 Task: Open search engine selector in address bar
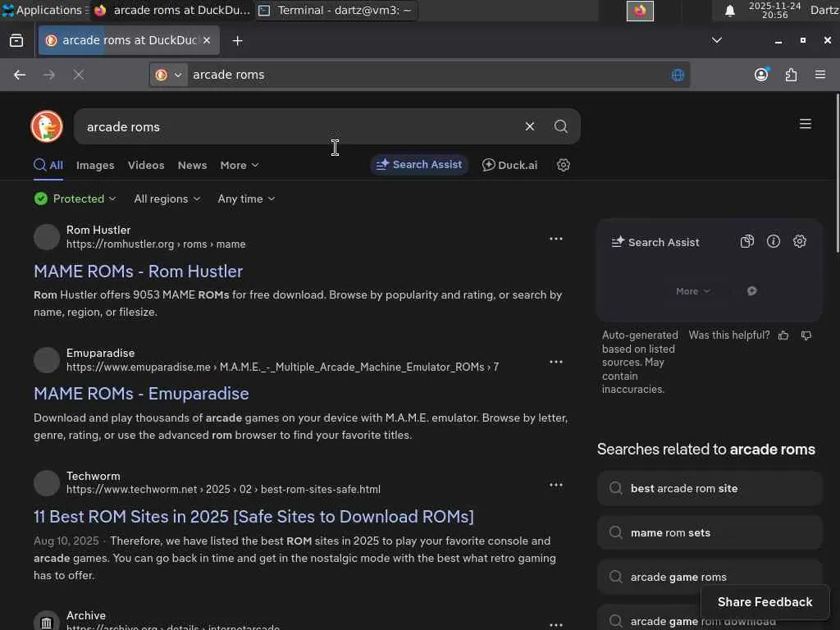point(169,75)
